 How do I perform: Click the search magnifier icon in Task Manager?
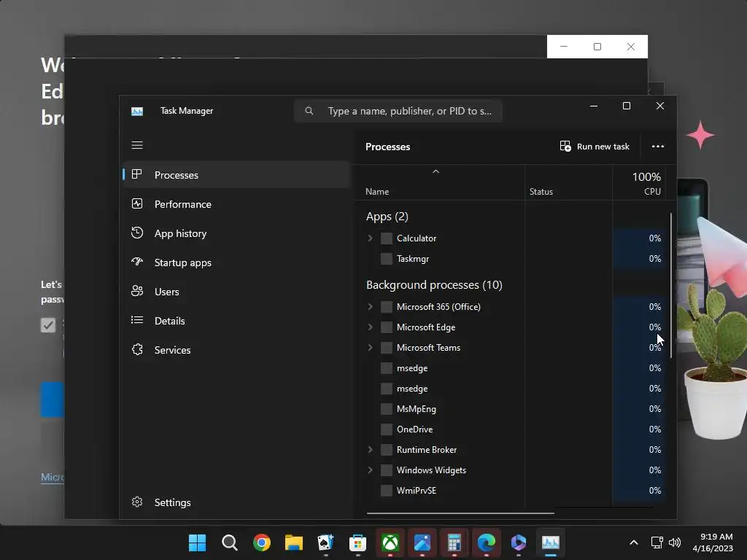(x=309, y=111)
